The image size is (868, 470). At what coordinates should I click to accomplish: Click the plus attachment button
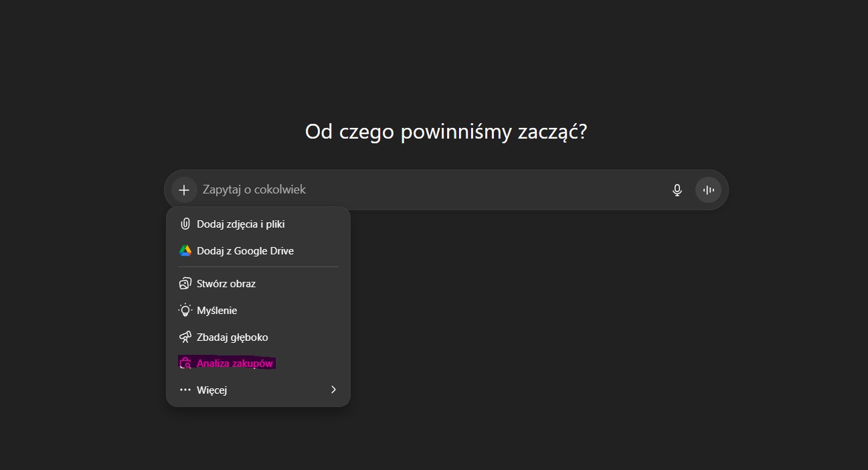[x=184, y=190]
